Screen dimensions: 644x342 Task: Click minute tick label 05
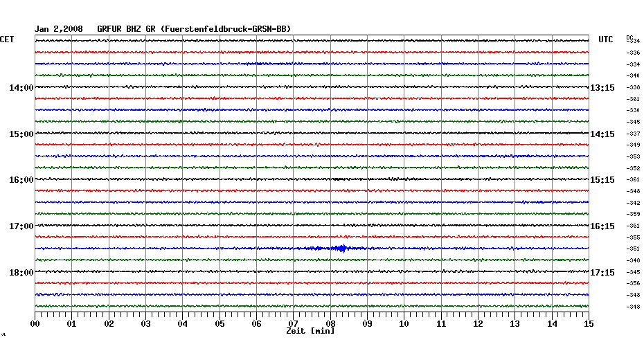coord(220,323)
